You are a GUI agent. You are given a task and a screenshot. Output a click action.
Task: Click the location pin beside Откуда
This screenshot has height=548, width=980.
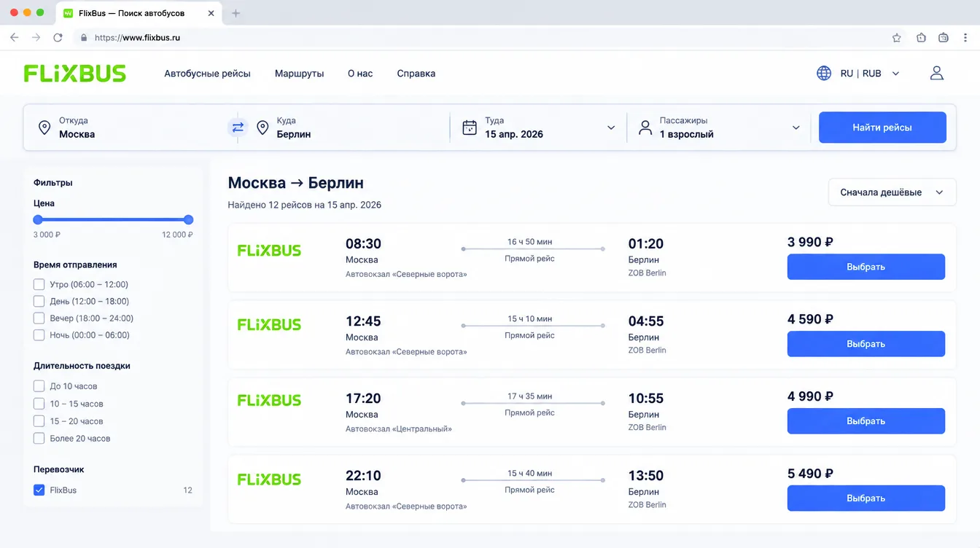click(44, 128)
